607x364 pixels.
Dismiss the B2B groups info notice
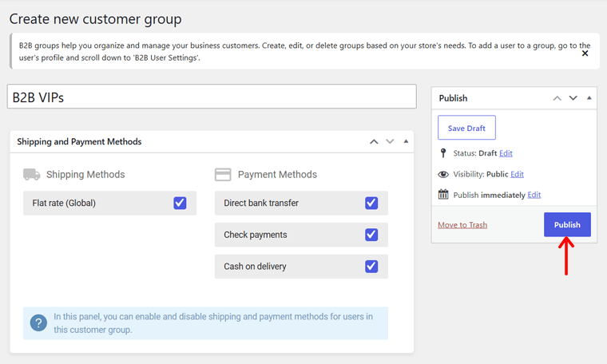pyautogui.click(x=585, y=53)
